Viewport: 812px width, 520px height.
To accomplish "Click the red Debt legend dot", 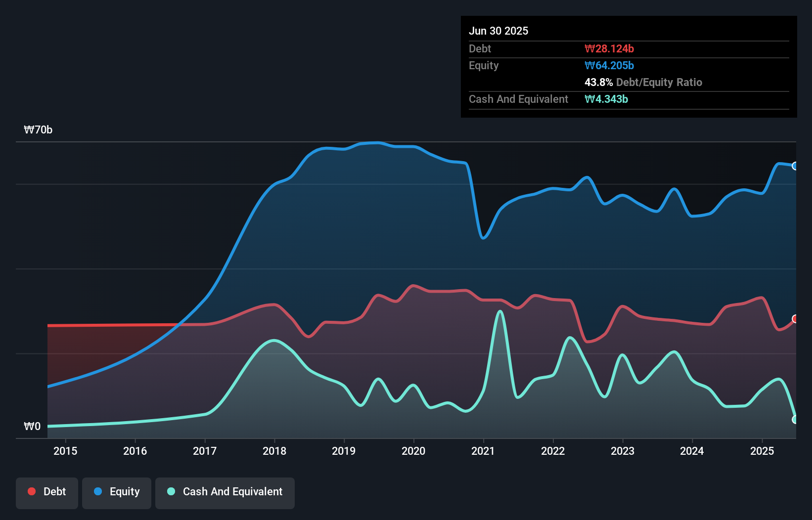I will pos(32,491).
